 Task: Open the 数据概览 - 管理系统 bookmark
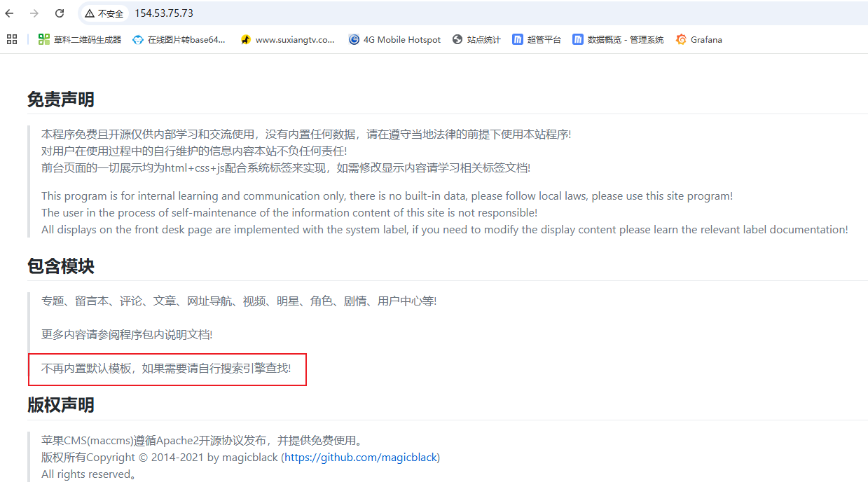618,40
